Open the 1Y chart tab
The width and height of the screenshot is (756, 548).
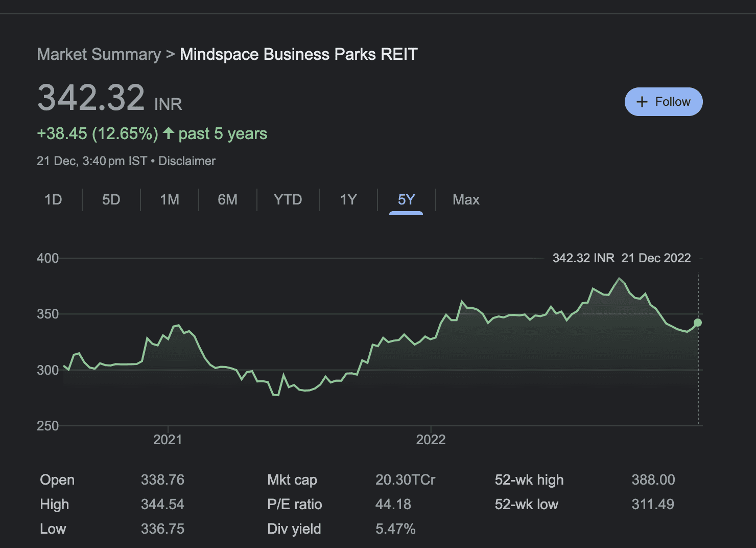(348, 199)
